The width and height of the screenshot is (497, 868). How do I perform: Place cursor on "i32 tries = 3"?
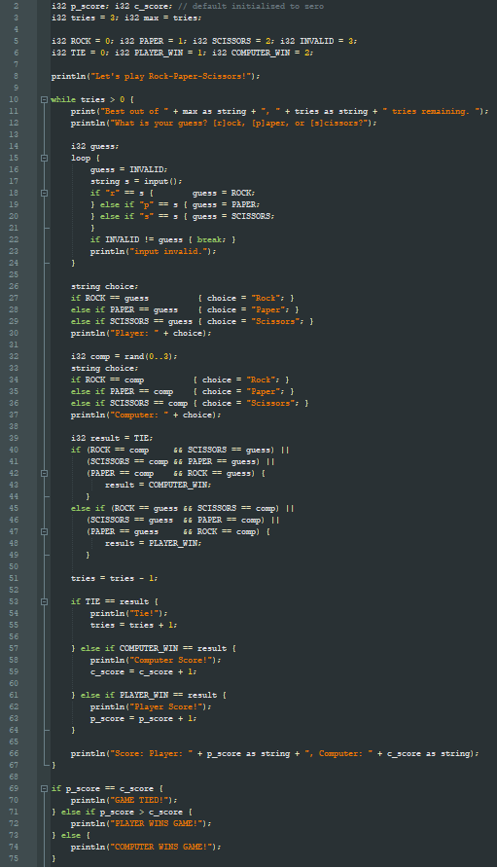(84, 18)
